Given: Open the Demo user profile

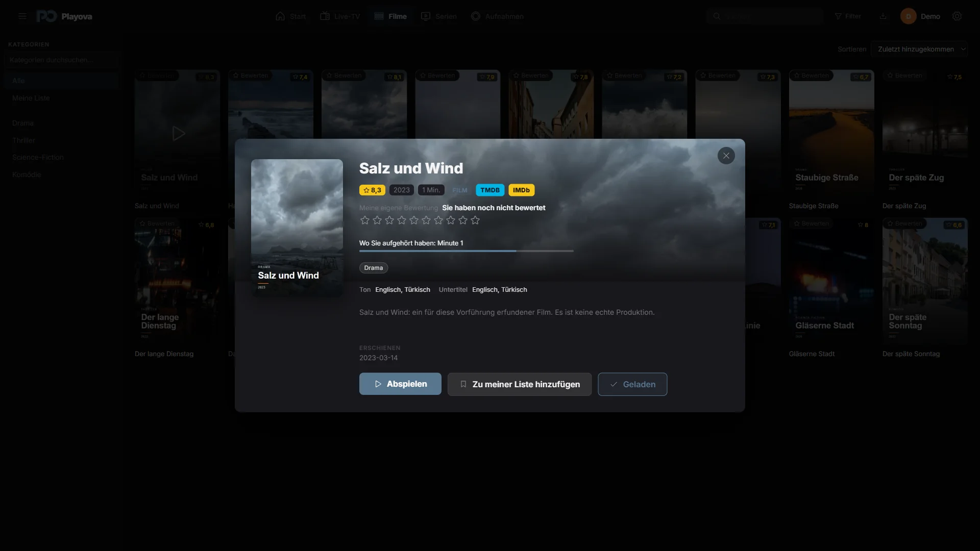Looking at the screenshot, I should [920, 16].
